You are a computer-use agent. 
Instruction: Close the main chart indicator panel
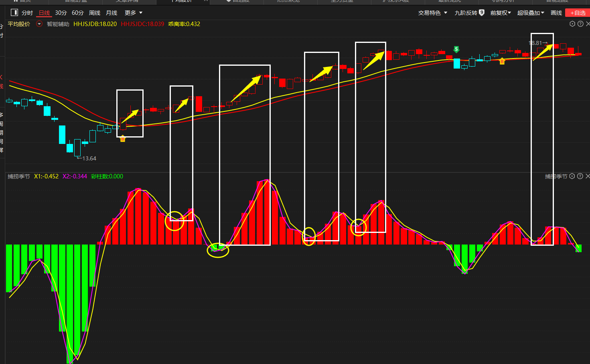pyautogui.click(x=588, y=24)
